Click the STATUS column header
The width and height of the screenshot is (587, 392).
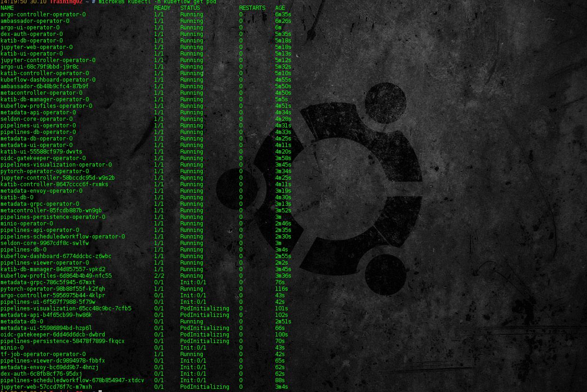coord(190,8)
